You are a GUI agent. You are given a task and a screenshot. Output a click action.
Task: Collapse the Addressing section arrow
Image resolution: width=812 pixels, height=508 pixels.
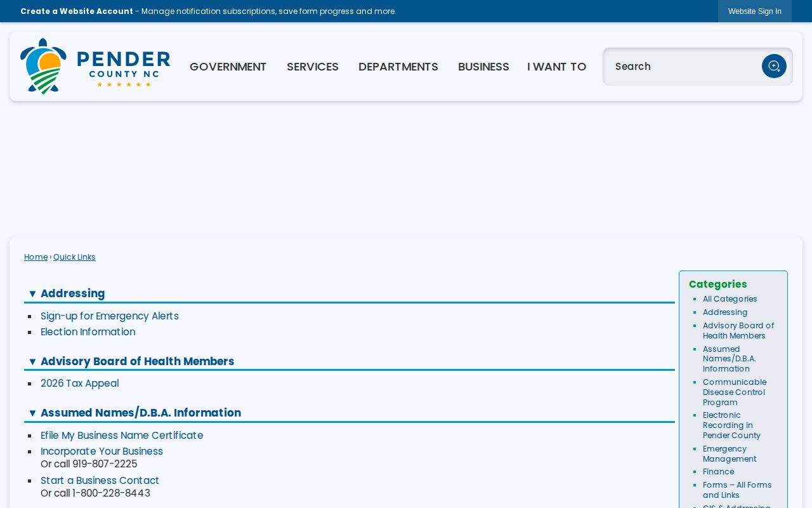pyautogui.click(x=32, y=293)
